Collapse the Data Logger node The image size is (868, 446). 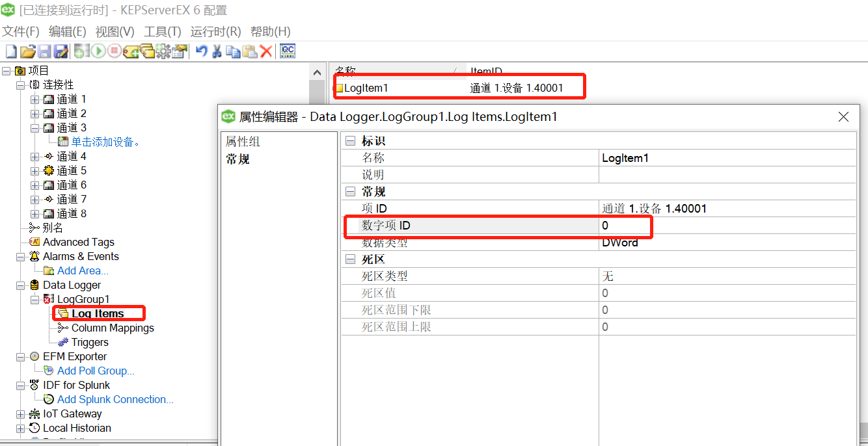(x=20, y=285)
